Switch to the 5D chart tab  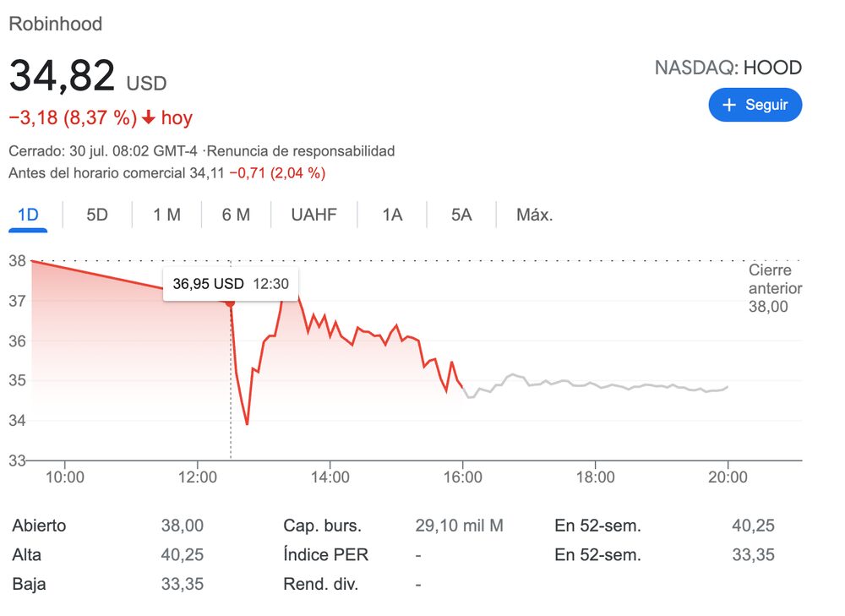[x=97, y=215]
